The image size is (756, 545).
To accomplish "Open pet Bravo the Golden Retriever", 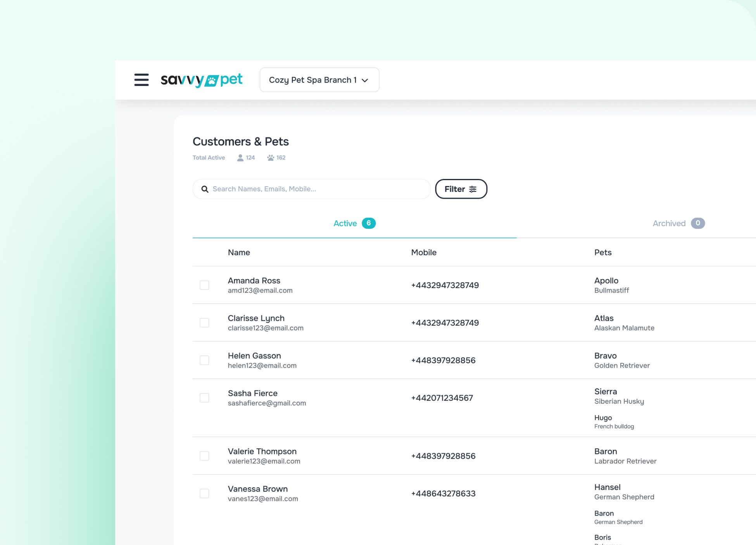I will coord(622,360).
